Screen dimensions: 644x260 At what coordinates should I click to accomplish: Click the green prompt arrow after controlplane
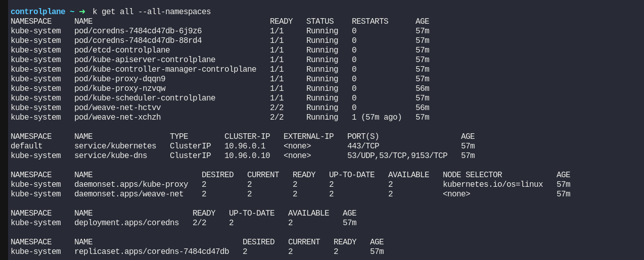pos(82,11)
